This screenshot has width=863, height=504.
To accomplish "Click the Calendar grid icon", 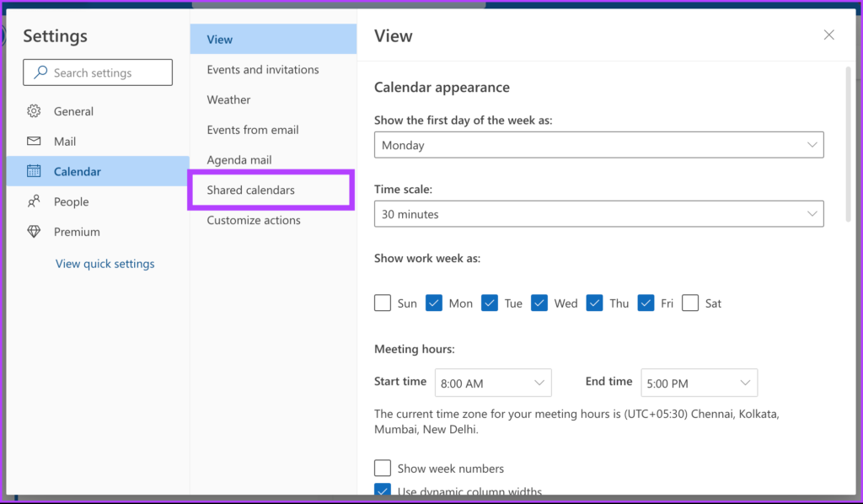I will pos(34,171).
